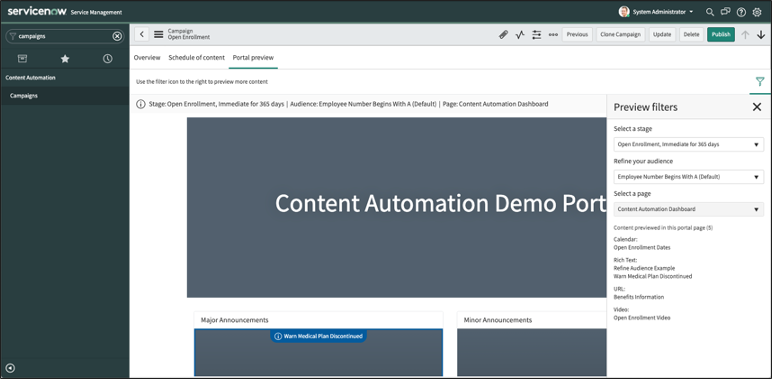Screen dimensions: 772x379
Task: Click 'Content previewed in this portal page (5)'
Action: pos(663,228)
